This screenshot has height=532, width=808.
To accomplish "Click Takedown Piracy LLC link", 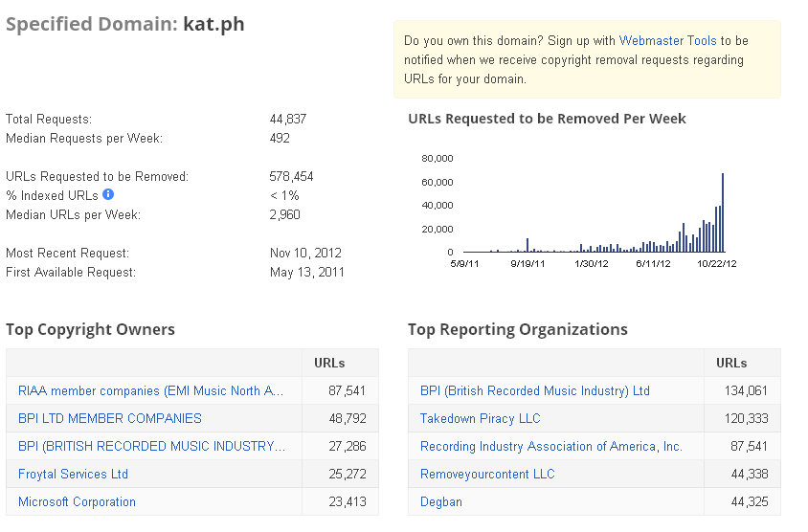I will point(481,418).
